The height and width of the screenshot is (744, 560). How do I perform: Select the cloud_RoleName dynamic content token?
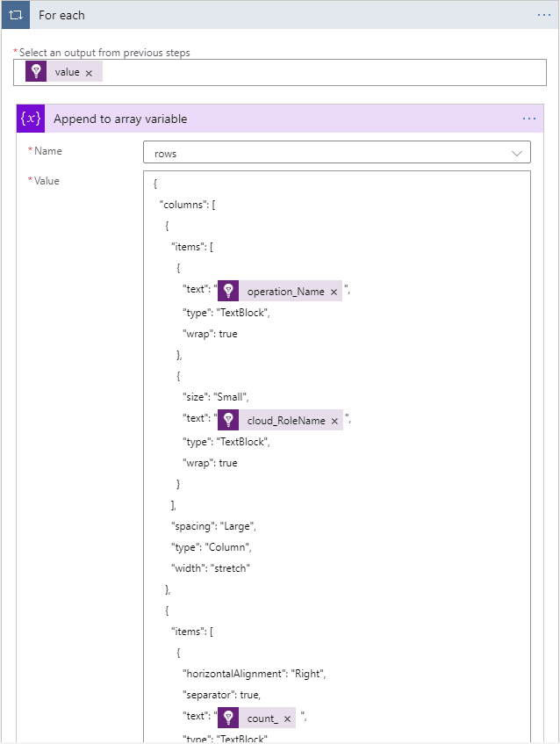point(286,421)
